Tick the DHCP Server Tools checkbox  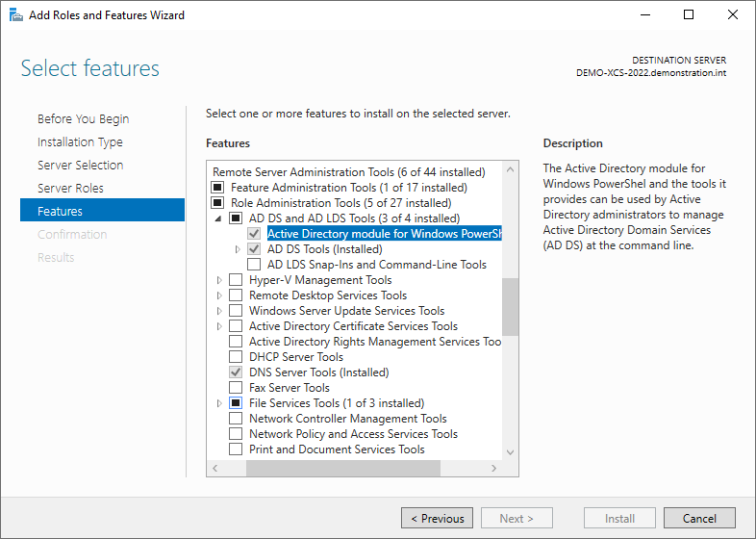236,357
